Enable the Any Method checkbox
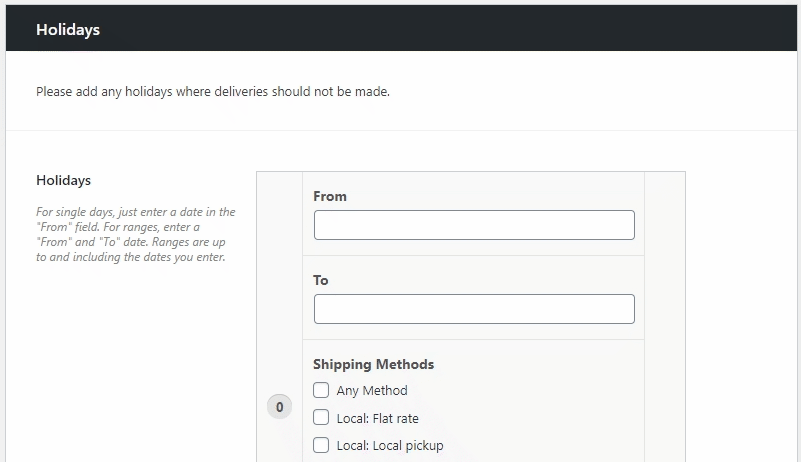The height and width of the screenshot is (462, 801). click(x=321, y=391)
